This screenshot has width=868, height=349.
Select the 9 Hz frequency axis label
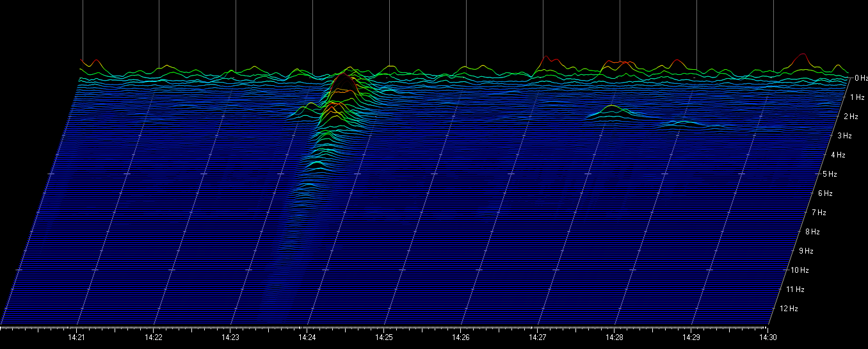tap(804, 251)
